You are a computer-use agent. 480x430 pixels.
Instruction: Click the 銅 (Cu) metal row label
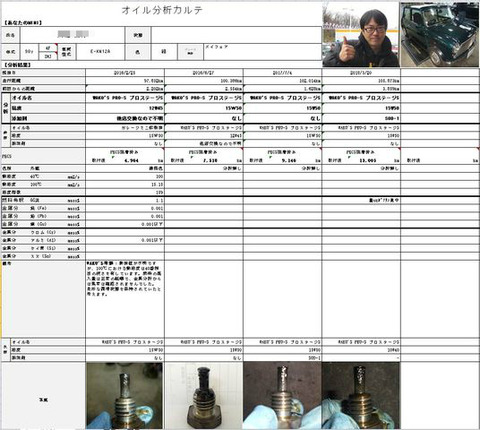pos(38,224)
